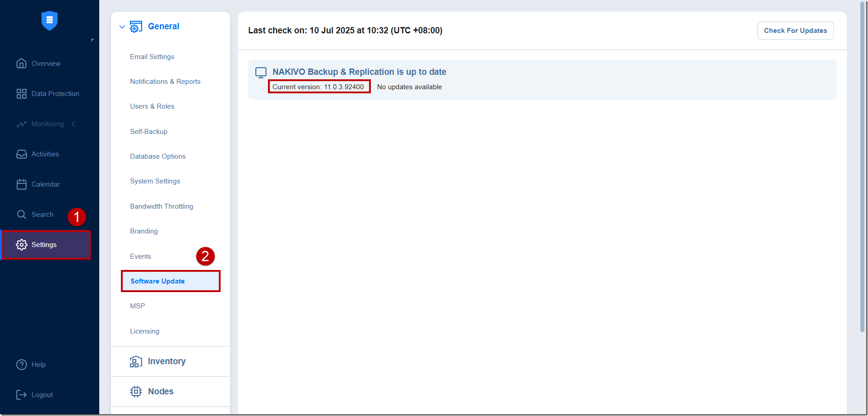
Task: Go to Overview in sidebar
Action: coord(46,64)
